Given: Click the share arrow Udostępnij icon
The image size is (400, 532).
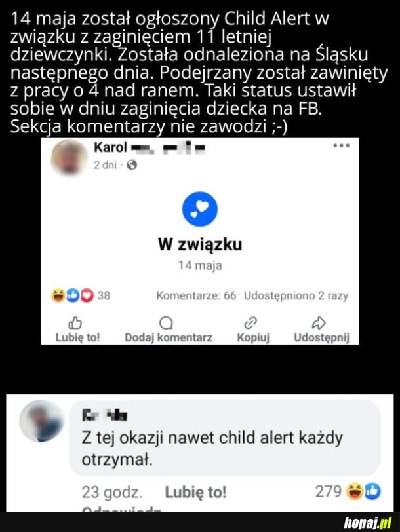Looking at the screenshot, I should point(319,322).
